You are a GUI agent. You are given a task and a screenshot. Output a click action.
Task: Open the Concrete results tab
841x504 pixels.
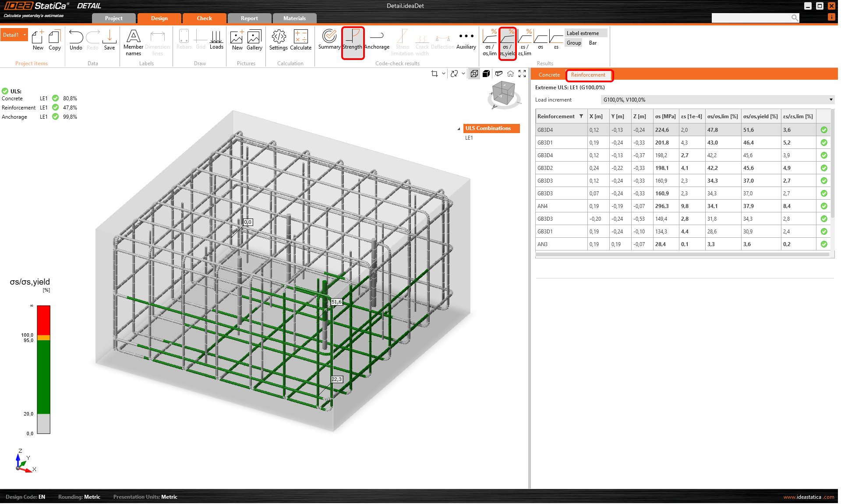pos(549,75)
